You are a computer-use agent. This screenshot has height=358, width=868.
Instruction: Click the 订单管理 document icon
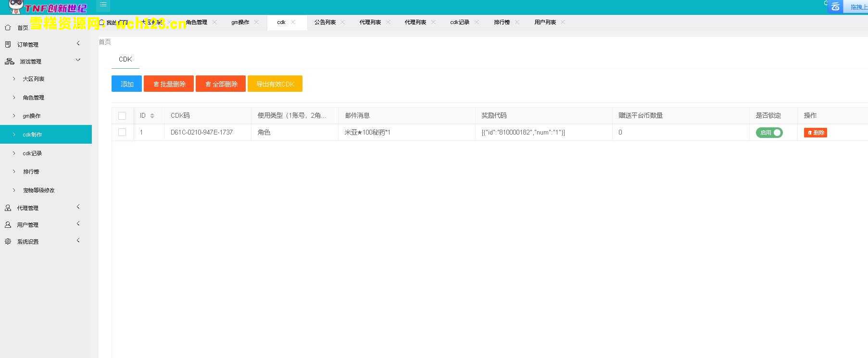(8, 44)
